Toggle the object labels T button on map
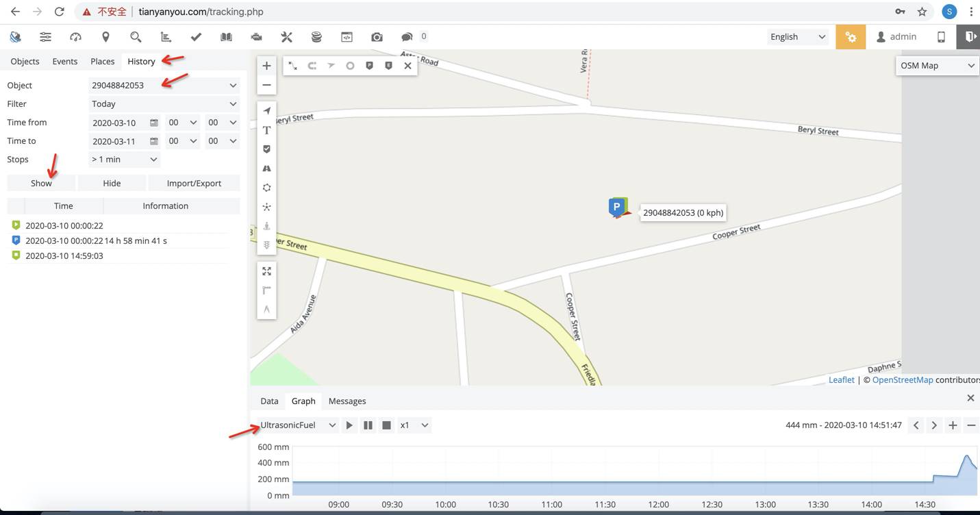 [267, 130]
